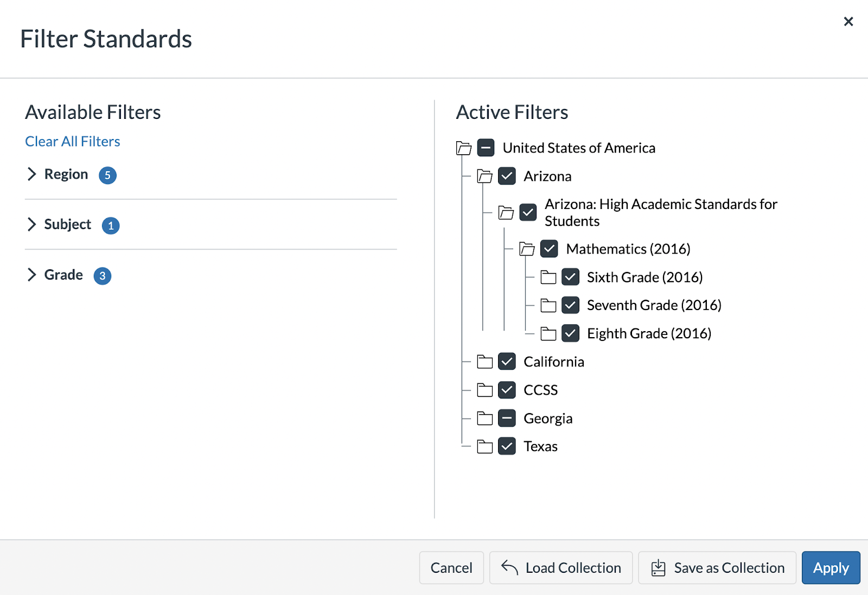The height and width of the screenshot is (595, 868).
Task: Select the Eighth Grade (2016) tree label
Action: point(649,333)
